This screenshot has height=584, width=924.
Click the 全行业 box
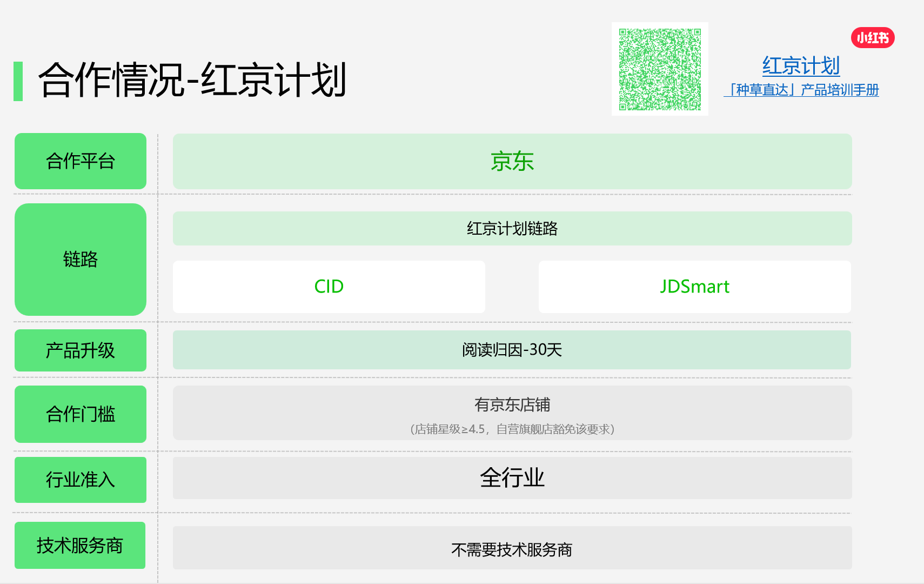[x=512, y=478]
